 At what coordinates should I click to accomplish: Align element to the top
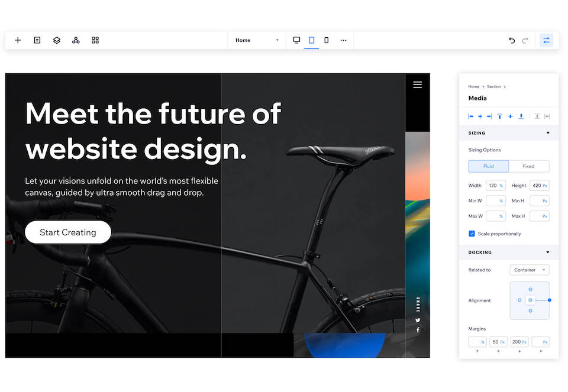pos(499,116)
